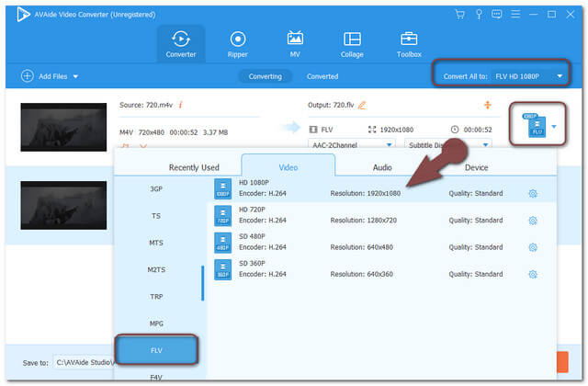The height and width of the screenshot is (386, 588).
Task: Open the Subtitle dropdown
Action: pyautogui.click(x=447, y=145)
